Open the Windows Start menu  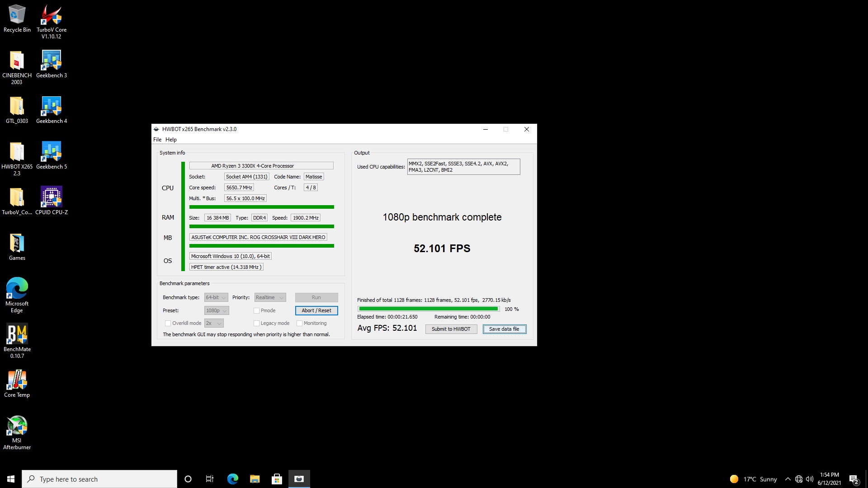click(x=11, y=479)
